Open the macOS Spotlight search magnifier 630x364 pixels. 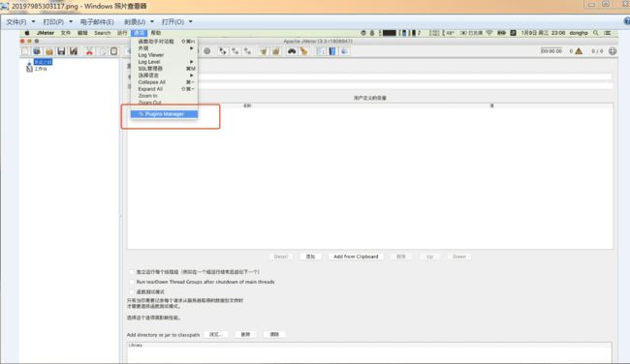tap(596, 33)
